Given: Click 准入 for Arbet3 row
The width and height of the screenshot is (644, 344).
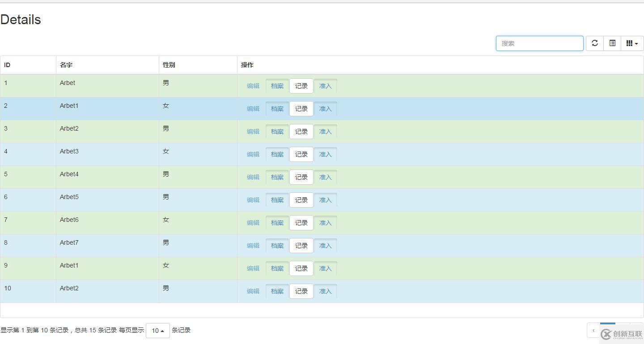Looking at the screenshot, I should pyautogui.click(x=326, y=154).
